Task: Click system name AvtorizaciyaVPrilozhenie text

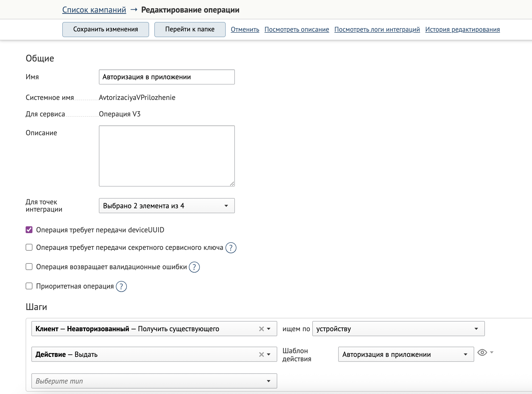Action: (x=137, y=98)
